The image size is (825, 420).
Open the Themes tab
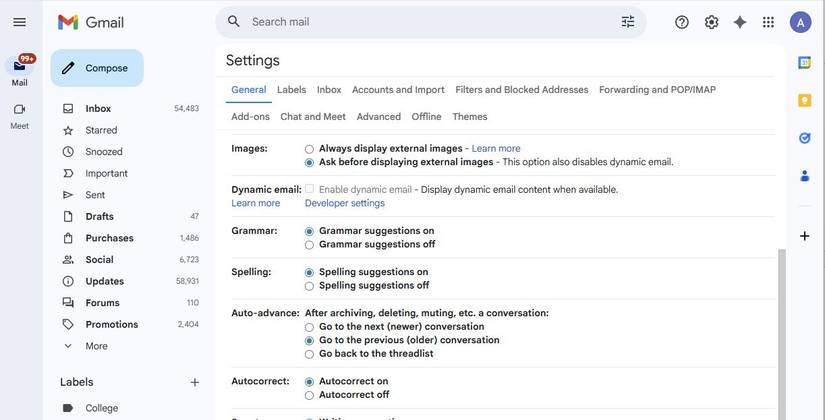pos(469,116)
